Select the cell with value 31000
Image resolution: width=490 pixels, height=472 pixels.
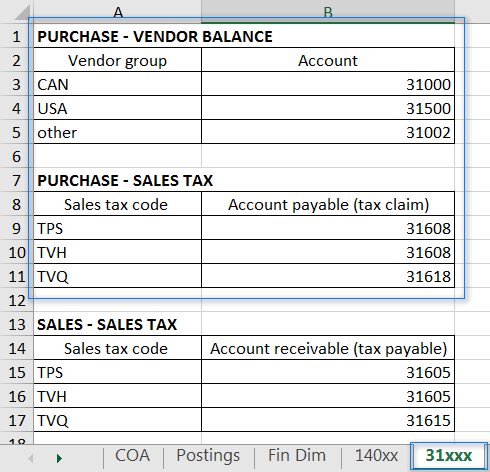tap(328, 84)
